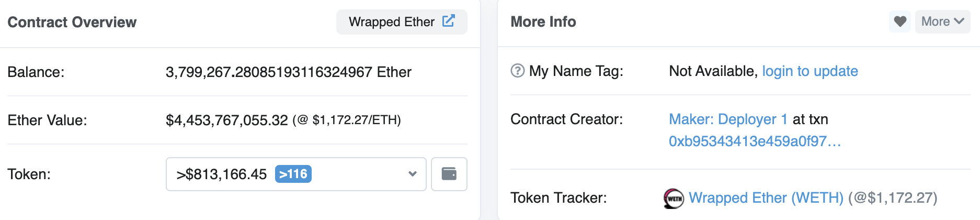The width and height of the screenshot is (980, 220).
Task: Open the Maker: Deployer 1 address link
Action: pyautogui.click(x=728, y=119)
